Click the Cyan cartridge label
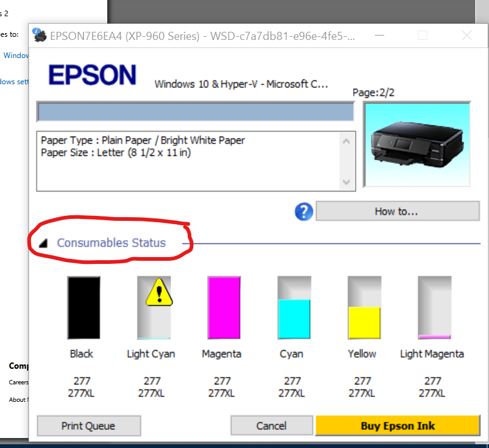The width and height of the screenshot is (489, 448). pos(291,354)
